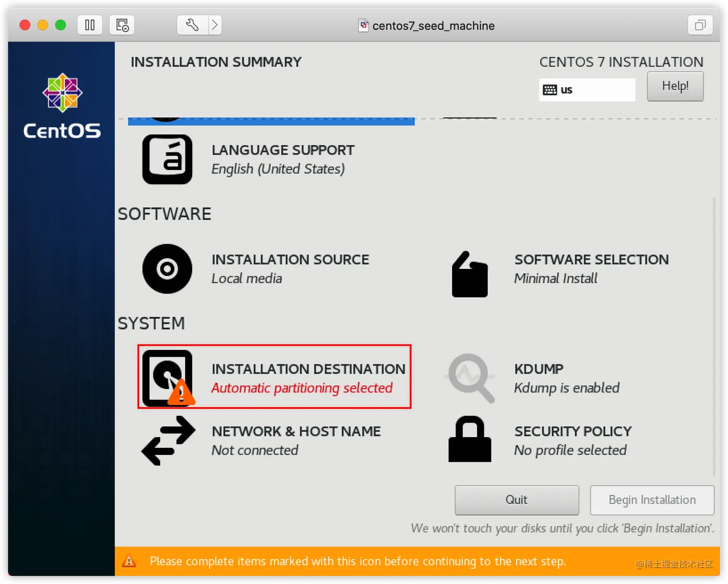Click 'English (United States)' text

(x=278, y=169)
